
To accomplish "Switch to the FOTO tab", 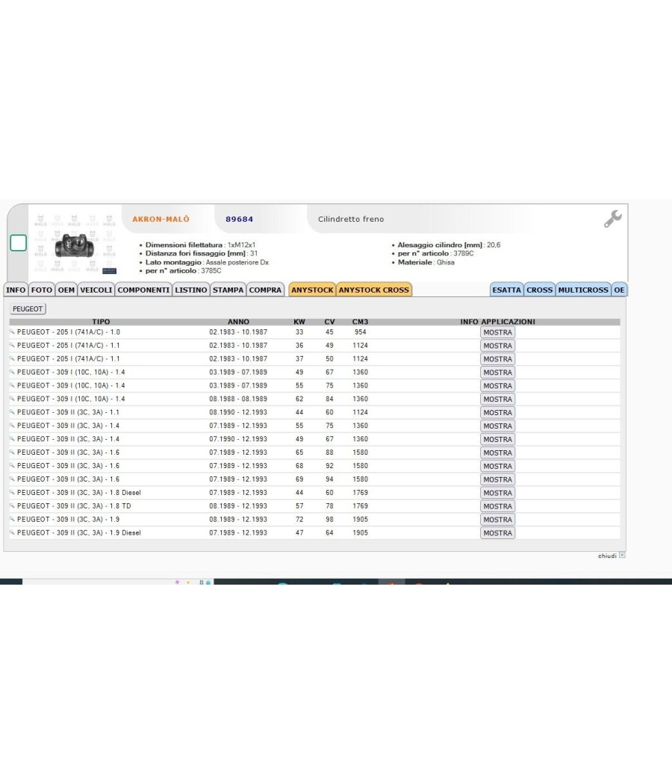I will point(42,290).
